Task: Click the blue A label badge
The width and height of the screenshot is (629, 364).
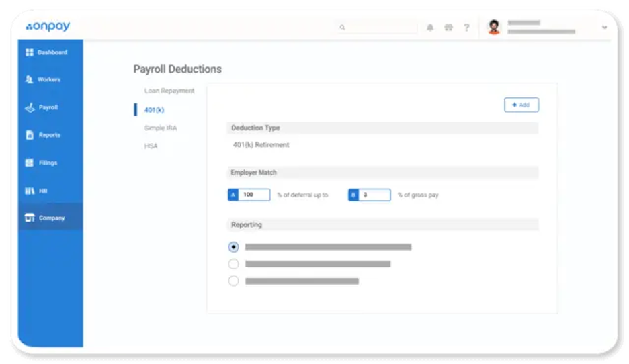Action: (x=233, y=195)
